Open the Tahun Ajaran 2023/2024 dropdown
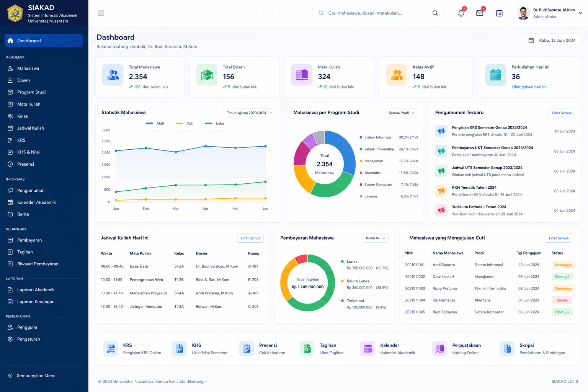 tap(249, 113)
